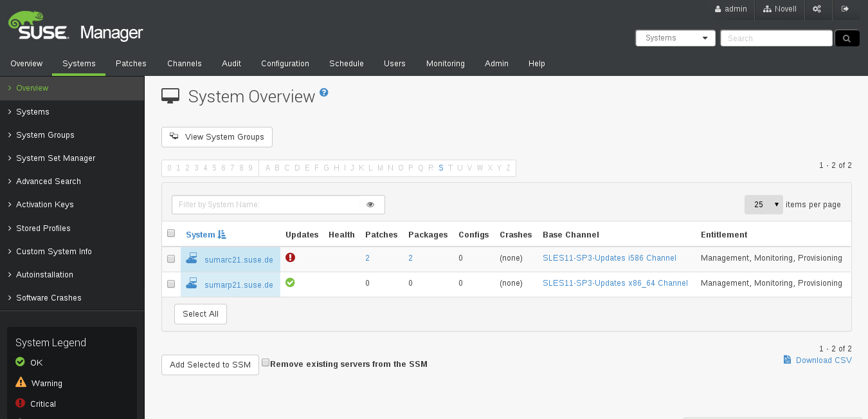Click the red Critical icon in System Legend
The height and width of the screenshot is (419, 868).
(20, 404)
